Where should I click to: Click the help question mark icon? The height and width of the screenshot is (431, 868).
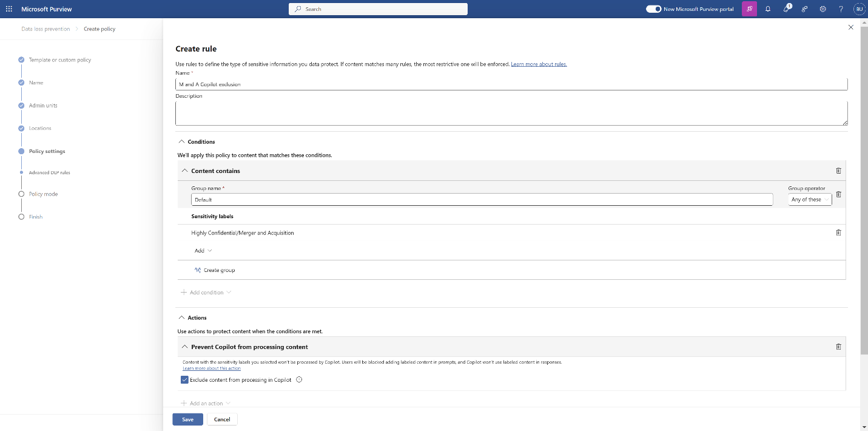click(841, 9)
